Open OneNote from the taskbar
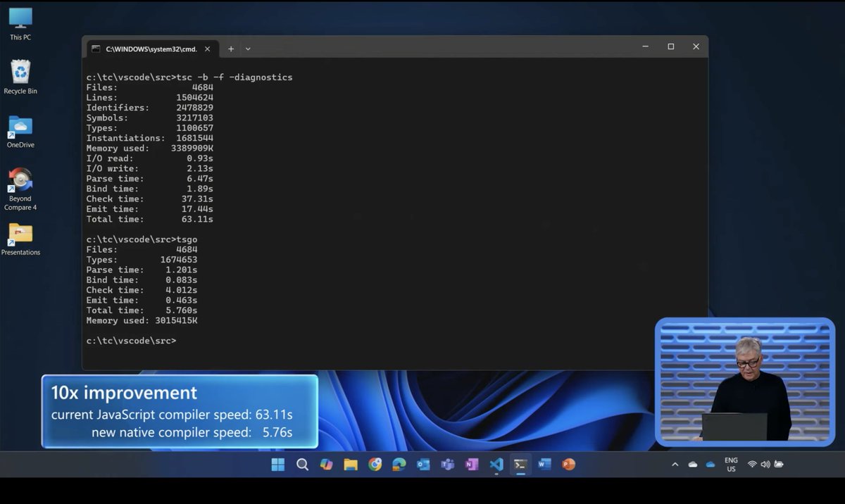The height and width of the screenshot is (504, 845). tap(472, 465)
